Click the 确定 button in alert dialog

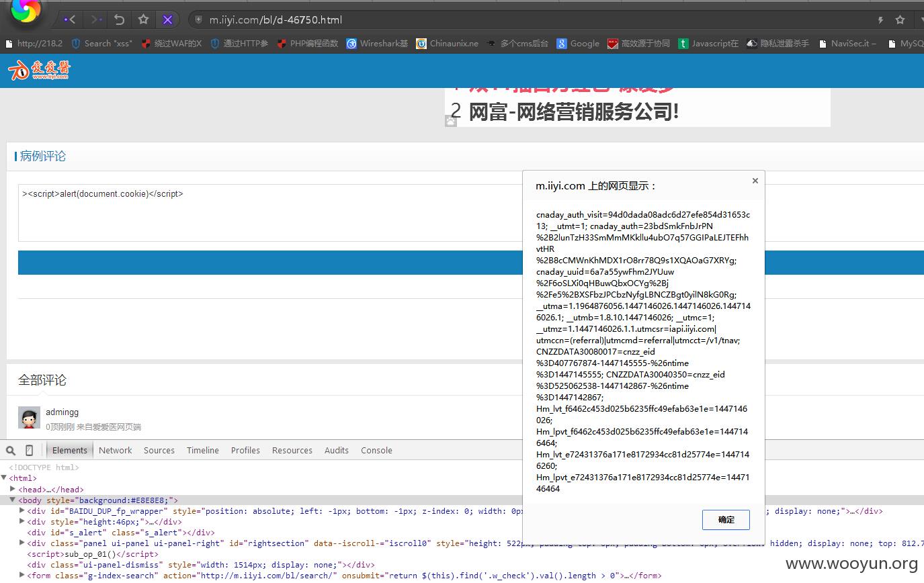click(726, 520)
